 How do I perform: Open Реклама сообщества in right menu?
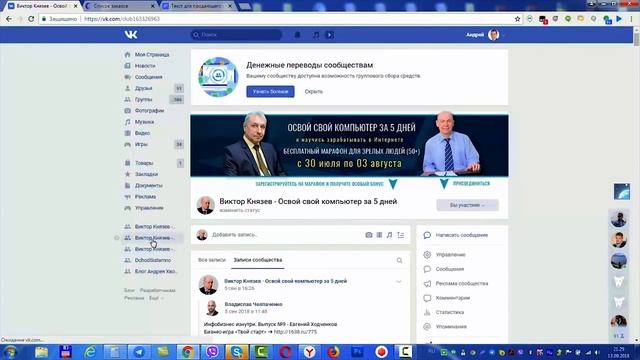click(462, 283)
